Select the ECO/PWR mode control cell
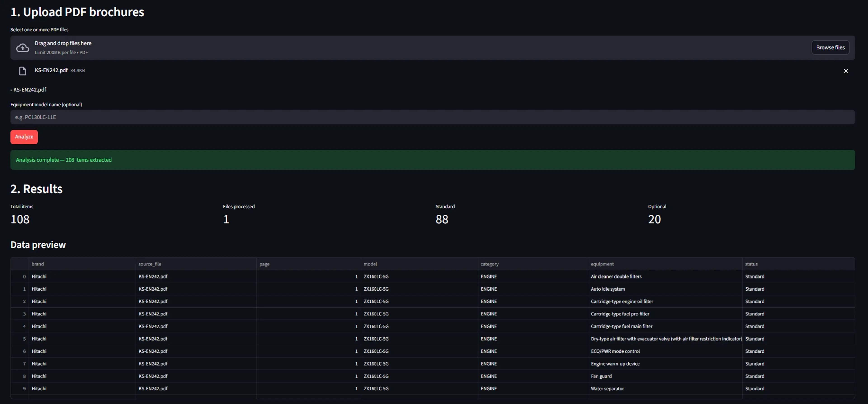 pos(665,351)
